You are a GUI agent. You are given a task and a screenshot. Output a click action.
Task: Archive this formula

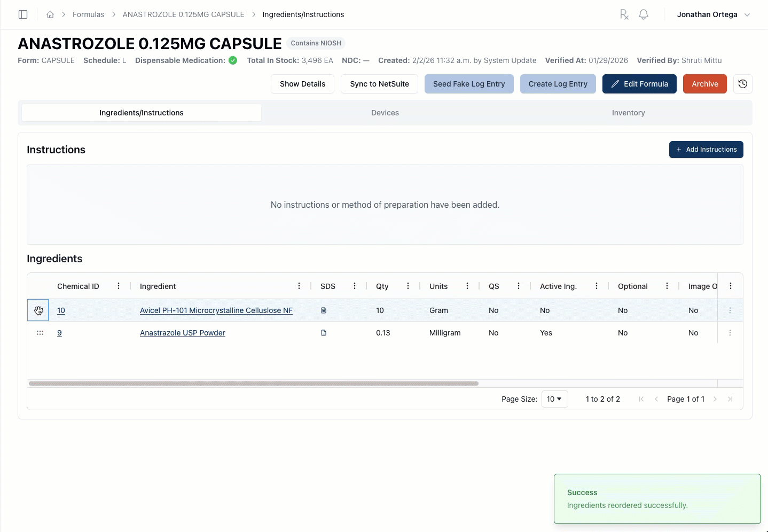[x=704, y=84]
